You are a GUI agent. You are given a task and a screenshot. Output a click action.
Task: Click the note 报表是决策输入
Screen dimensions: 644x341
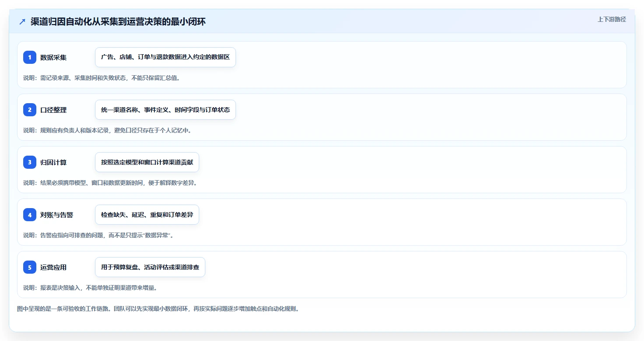pos(90,288)
